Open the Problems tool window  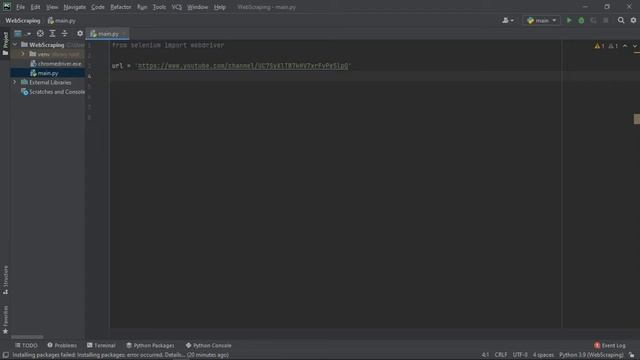(x=62, y=345)
